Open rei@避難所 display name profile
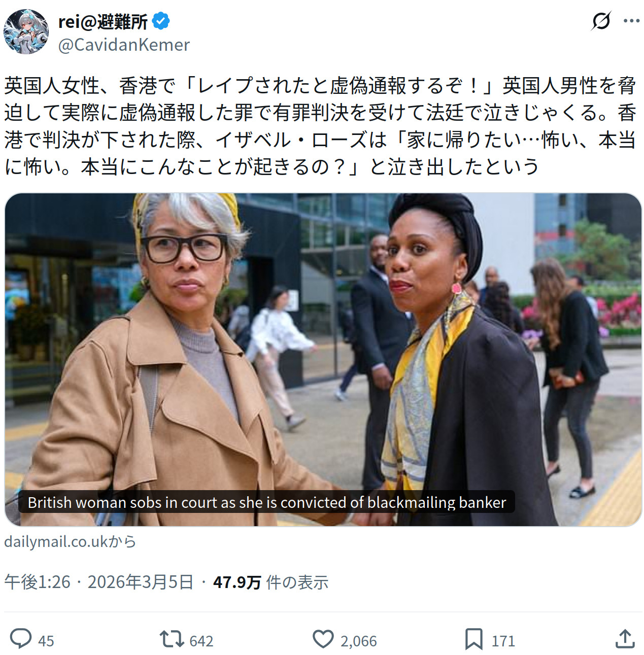 tap(103, 21)
